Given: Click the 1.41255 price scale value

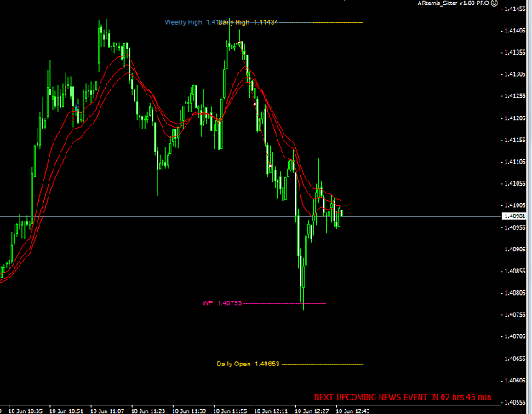Looking at the screenshot, I should tap(515, 96).
